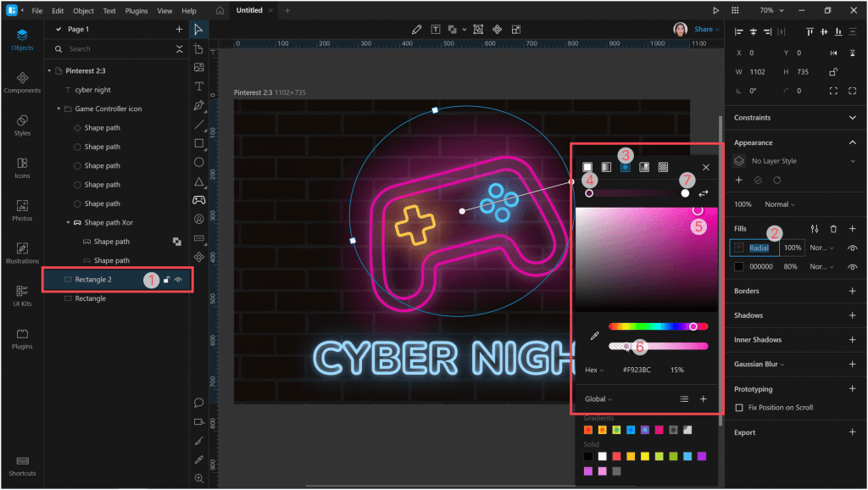
Task: Open the UI Kits panel
Action: click(x=22, y=296)
